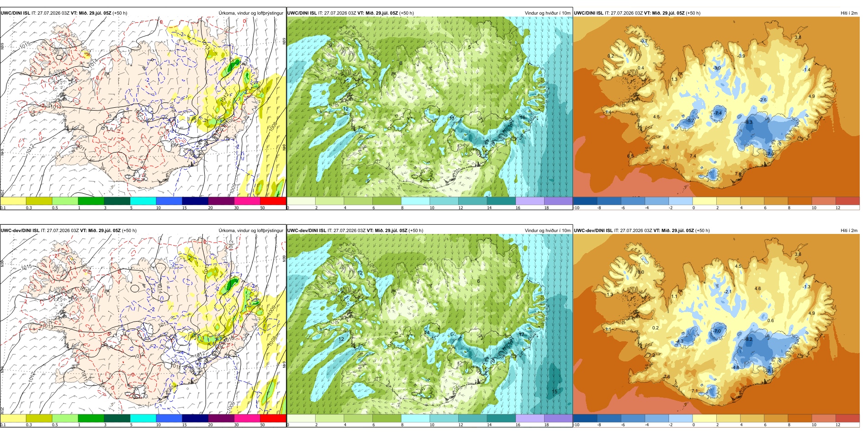Click the 3.8 value on the top temperature map
Viewport: 868px width, 434px height.
coord(798,37)
